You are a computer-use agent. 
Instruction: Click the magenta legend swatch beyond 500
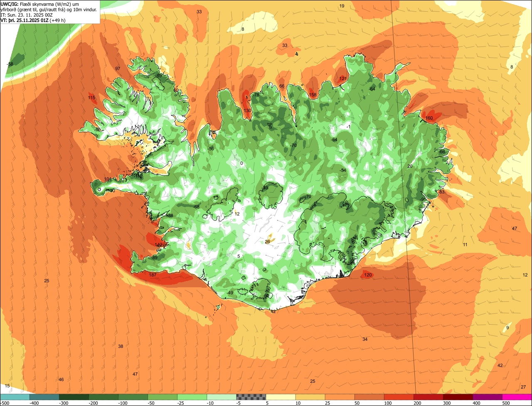click(517, 397)
